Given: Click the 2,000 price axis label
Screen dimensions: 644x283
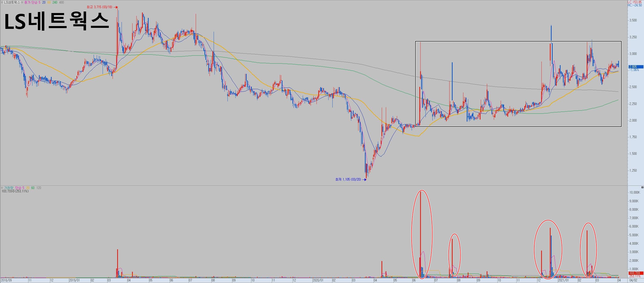Looking at the screenshot, I should (x=633, y=121).
